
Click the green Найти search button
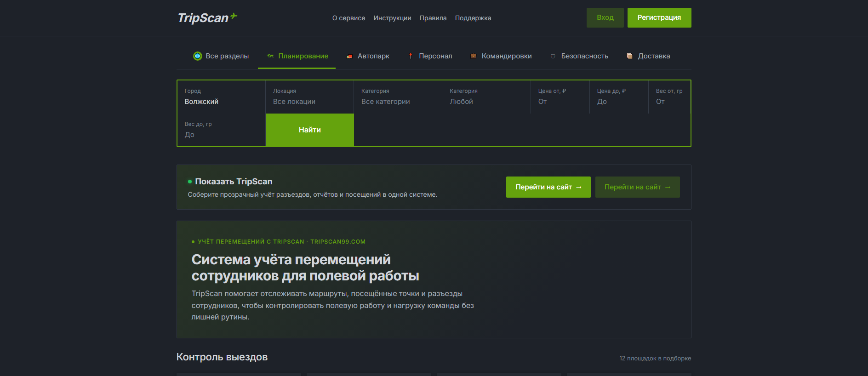(310, 130)
